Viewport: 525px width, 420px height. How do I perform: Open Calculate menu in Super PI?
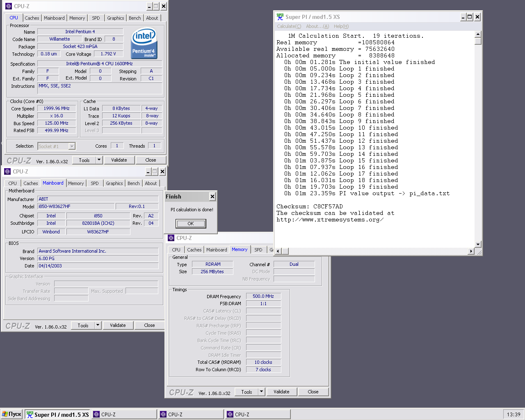point(289,26)
